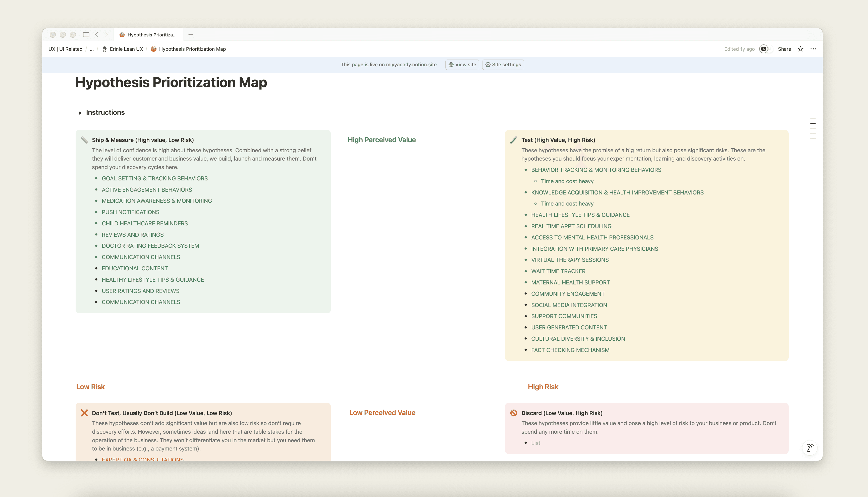Go forward with the right arrow
Image resolution: width=868 pixels, height=497 pixels.
(106, 34)
